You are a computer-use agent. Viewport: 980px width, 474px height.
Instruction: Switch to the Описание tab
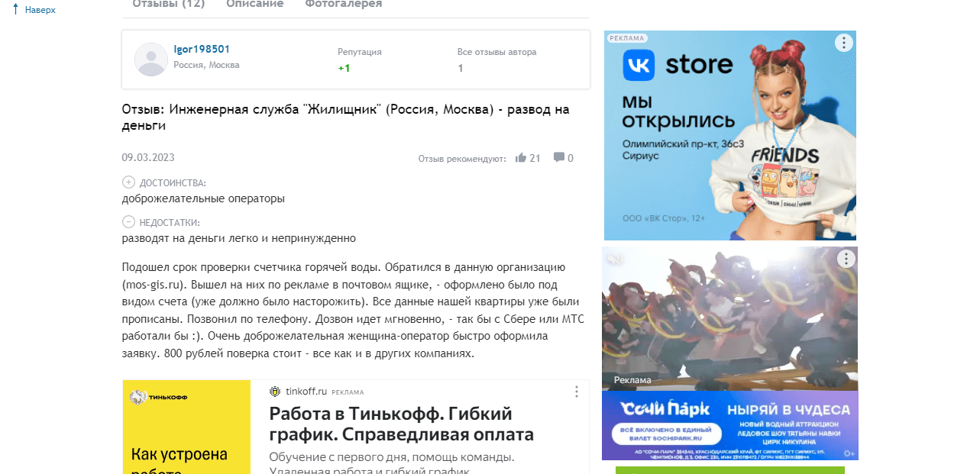point(254,3)
